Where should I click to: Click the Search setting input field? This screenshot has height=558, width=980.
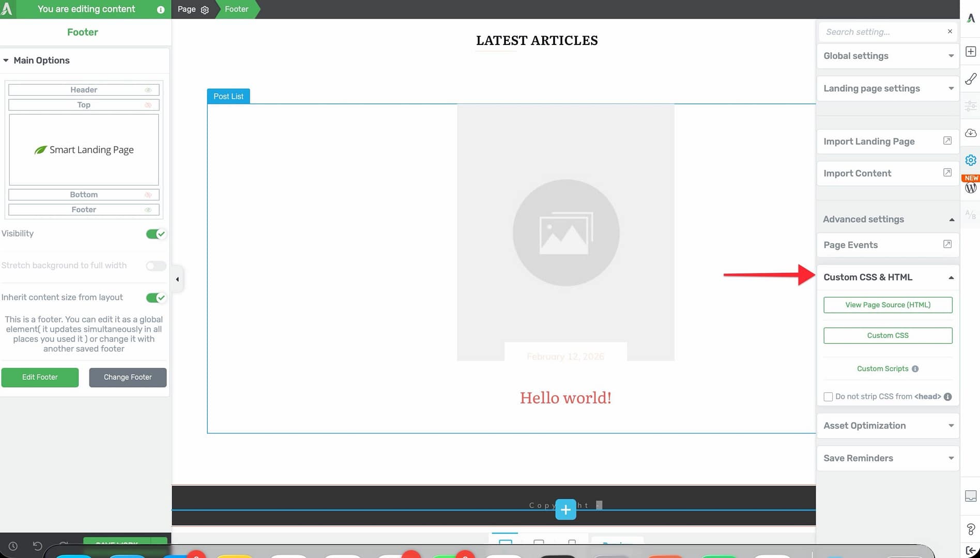(x=883, y=32)
